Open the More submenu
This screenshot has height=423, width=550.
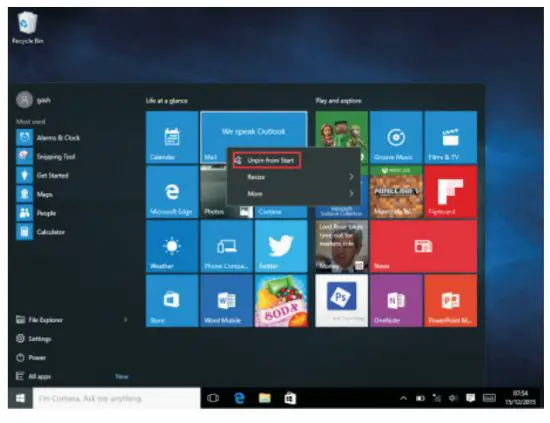[x=293, y=194]
